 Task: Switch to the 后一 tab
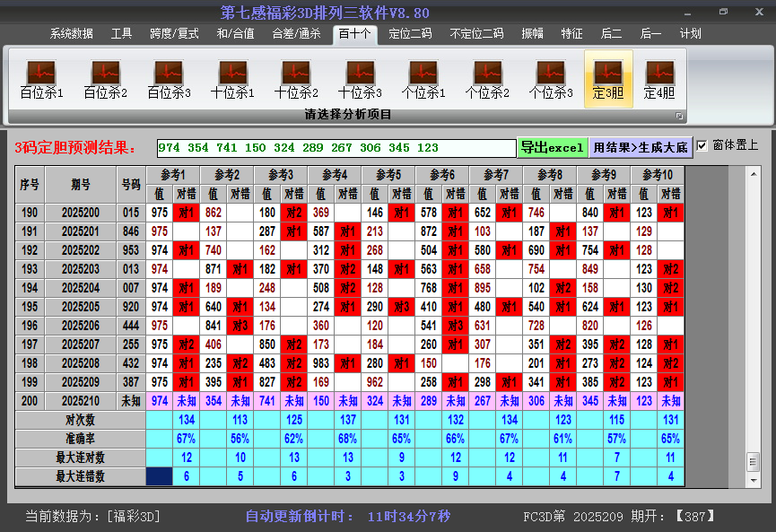coord(650,34)
